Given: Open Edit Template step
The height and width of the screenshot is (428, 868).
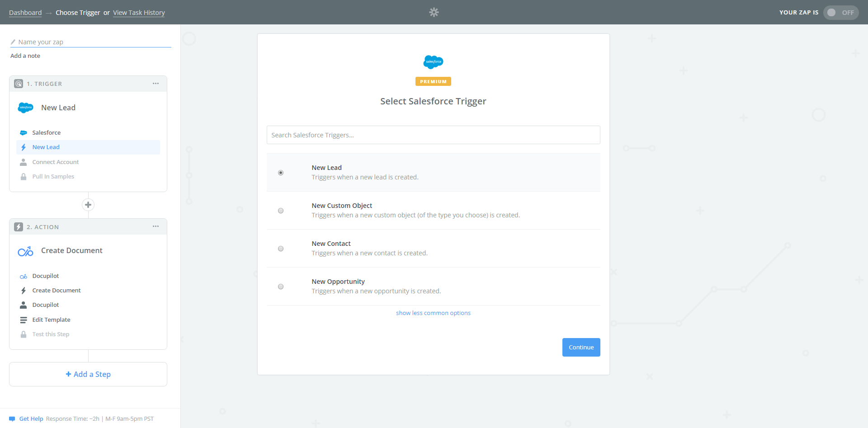Looking at the screenshot, I should pos(88,320).
